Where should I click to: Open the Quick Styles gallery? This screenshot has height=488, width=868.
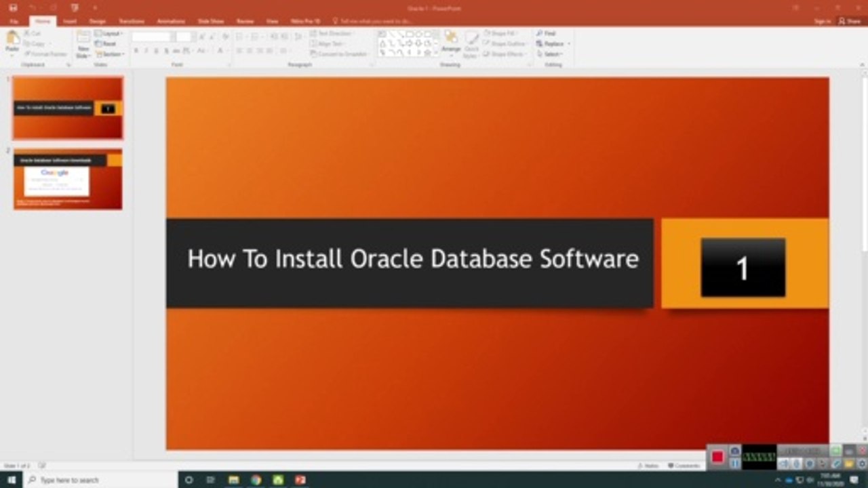click(x=471, y=43)
